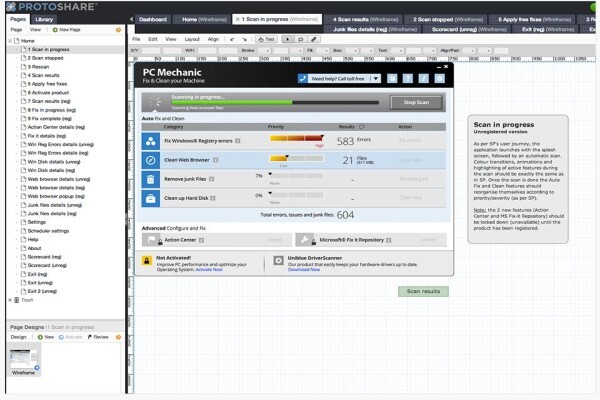Click the Uniblue DriverScanner icon
Image resolution: width=600 pixels, height=400 pixels.
pyautogui.click(x=279, y=261)
